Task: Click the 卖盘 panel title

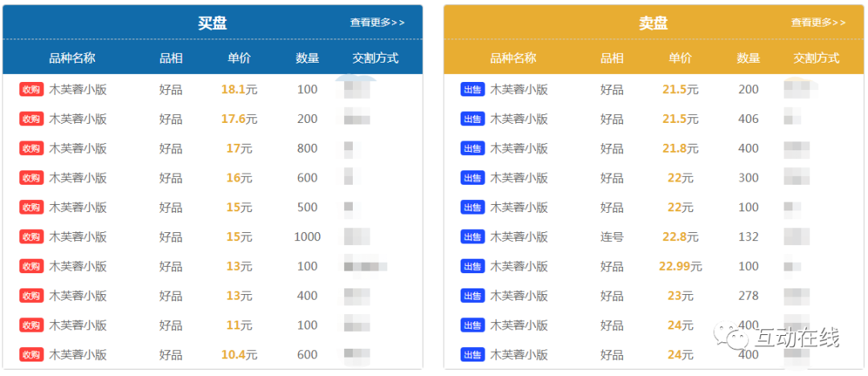Action: point(653,22)
